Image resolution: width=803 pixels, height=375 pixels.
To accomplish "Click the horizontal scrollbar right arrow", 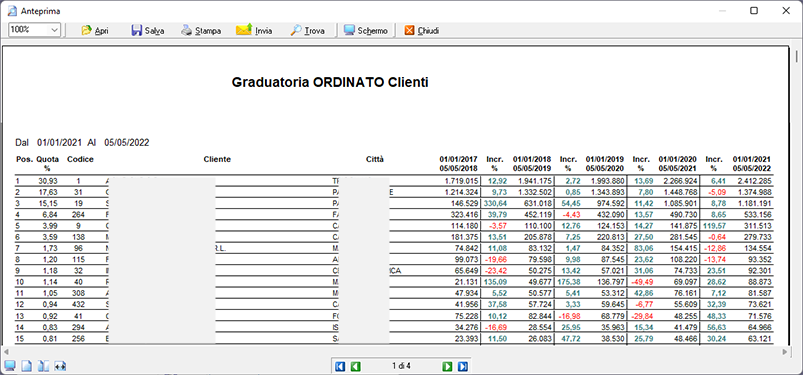I will click(x=785, y=352).
